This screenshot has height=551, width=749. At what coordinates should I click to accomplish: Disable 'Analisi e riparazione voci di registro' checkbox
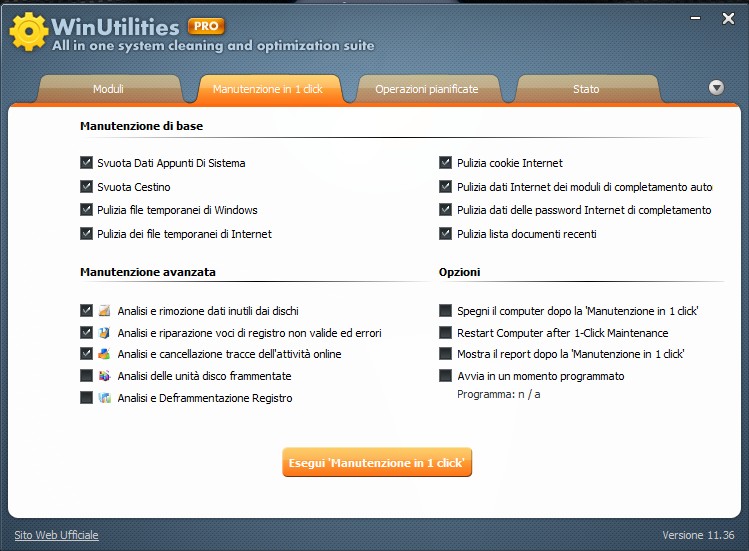pyautogui.click(x=86, y=333)
